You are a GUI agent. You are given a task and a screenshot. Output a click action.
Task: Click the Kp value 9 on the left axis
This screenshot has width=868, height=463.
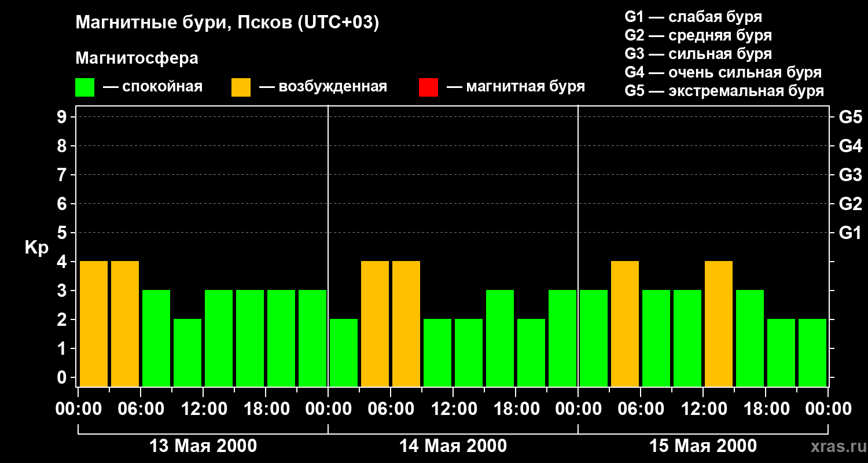(x=62, y=117)
